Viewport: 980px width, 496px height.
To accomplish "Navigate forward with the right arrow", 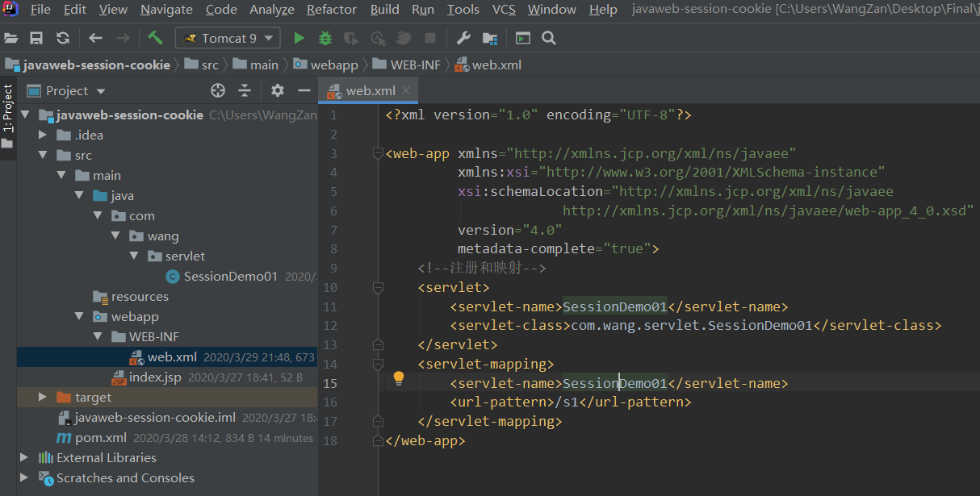I will (123, 38).
